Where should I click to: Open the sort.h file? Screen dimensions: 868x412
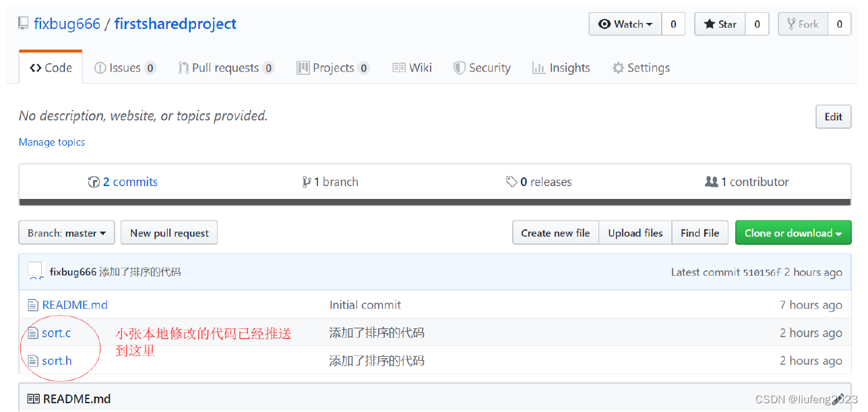57,361
